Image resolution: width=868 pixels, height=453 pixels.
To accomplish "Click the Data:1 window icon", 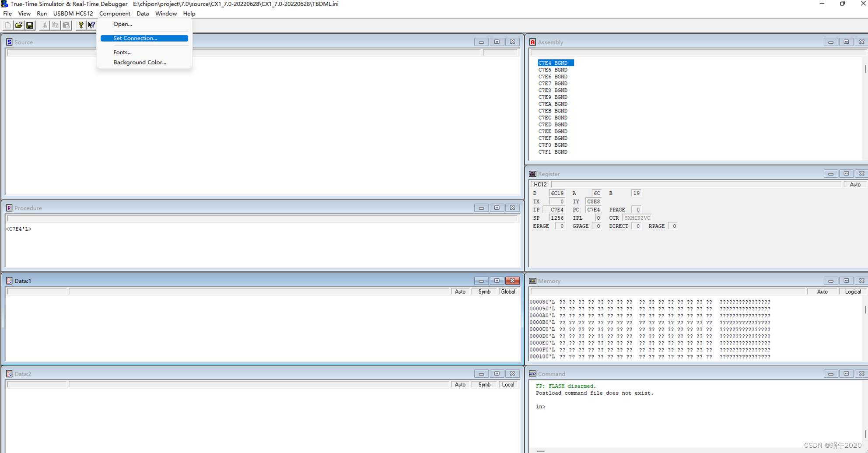I will tap(9, 281).
